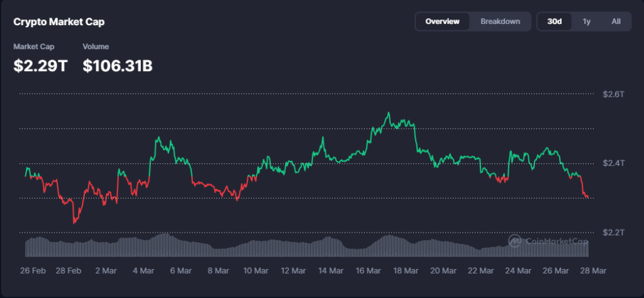Click the $2.29T market cap value

click(40, 65)
